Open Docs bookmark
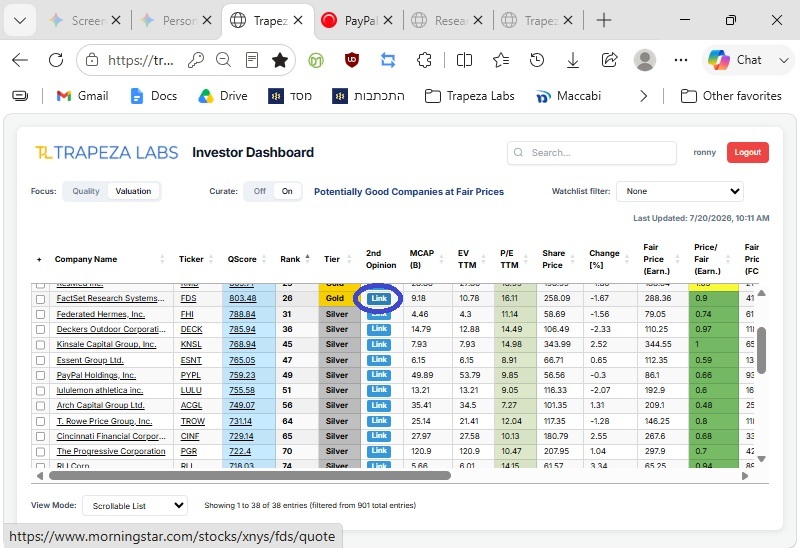 [154, 96]
